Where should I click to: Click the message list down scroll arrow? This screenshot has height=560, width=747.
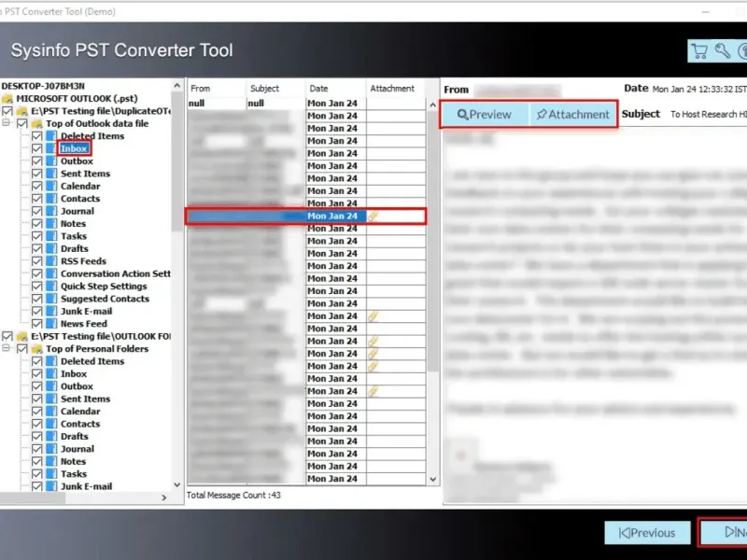point(432,479)
